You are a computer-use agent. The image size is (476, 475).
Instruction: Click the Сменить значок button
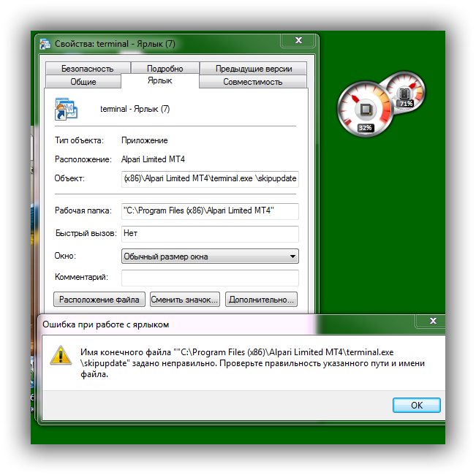tap(184, 300)
